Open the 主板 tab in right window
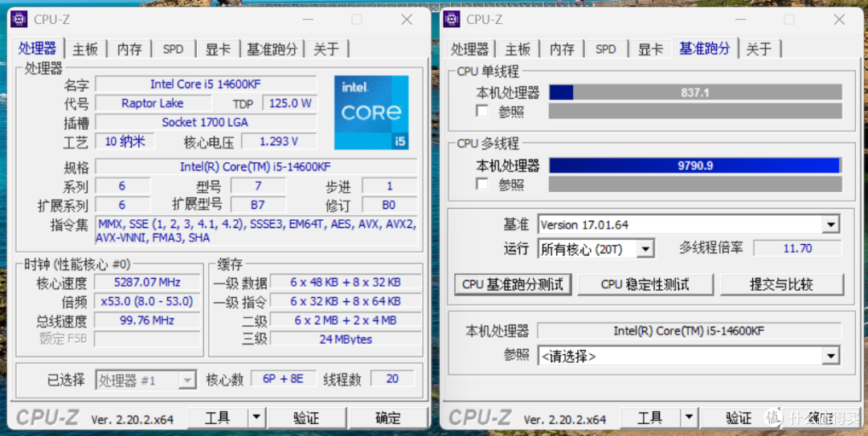868x436 pixels. pyautogui.click(x=518, y=49)
